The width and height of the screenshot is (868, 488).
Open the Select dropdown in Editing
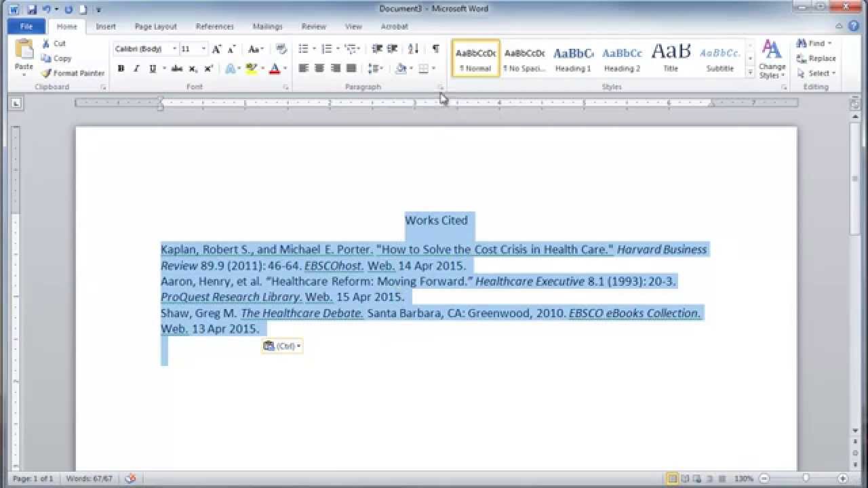coord(816,73)
